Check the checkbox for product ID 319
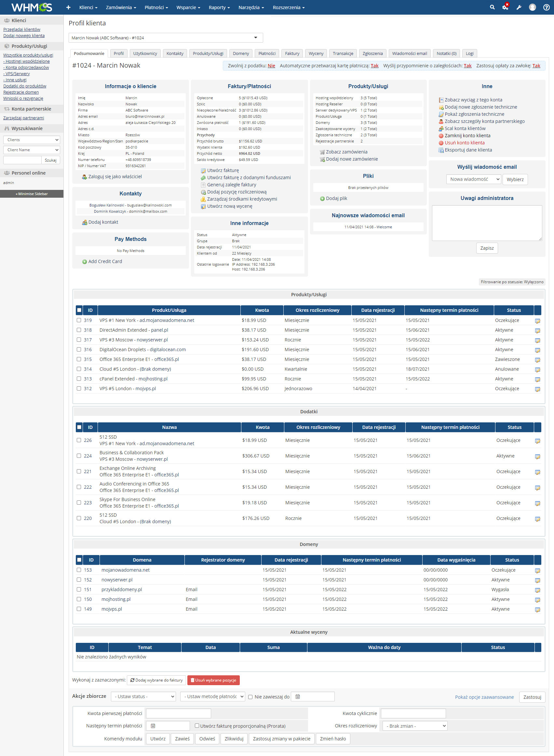 coord(79,320)
